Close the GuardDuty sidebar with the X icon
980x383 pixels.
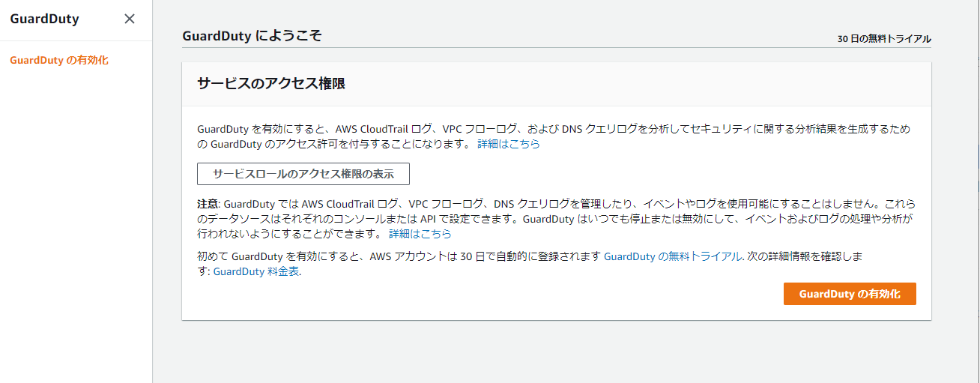(130, 19)
